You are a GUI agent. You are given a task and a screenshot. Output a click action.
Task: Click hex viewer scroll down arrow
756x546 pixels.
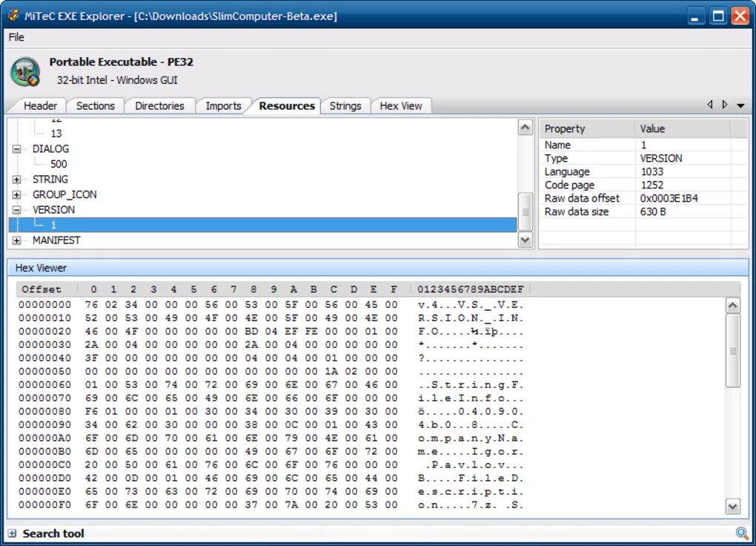click(x=732, y=507)
